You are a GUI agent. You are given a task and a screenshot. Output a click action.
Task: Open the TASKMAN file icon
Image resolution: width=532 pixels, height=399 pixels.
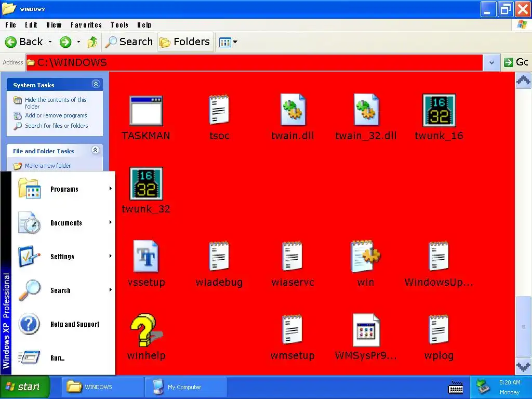[x=146, y=111]
